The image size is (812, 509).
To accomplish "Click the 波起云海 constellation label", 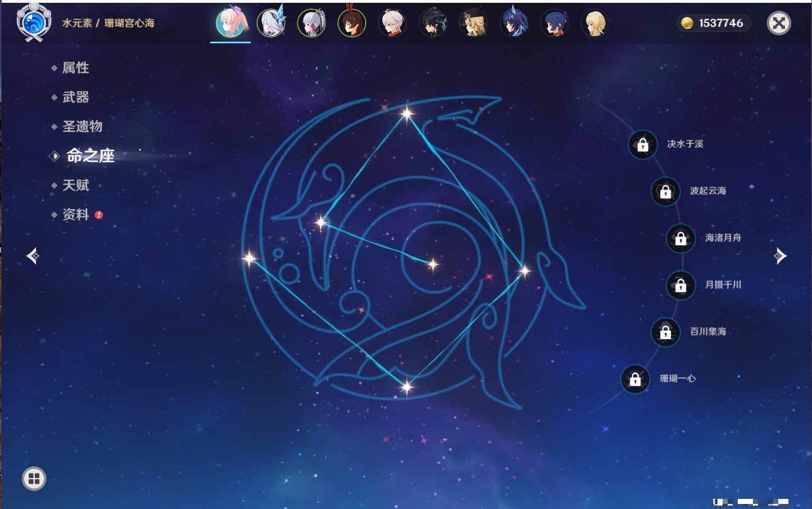I will coord(708,191).
